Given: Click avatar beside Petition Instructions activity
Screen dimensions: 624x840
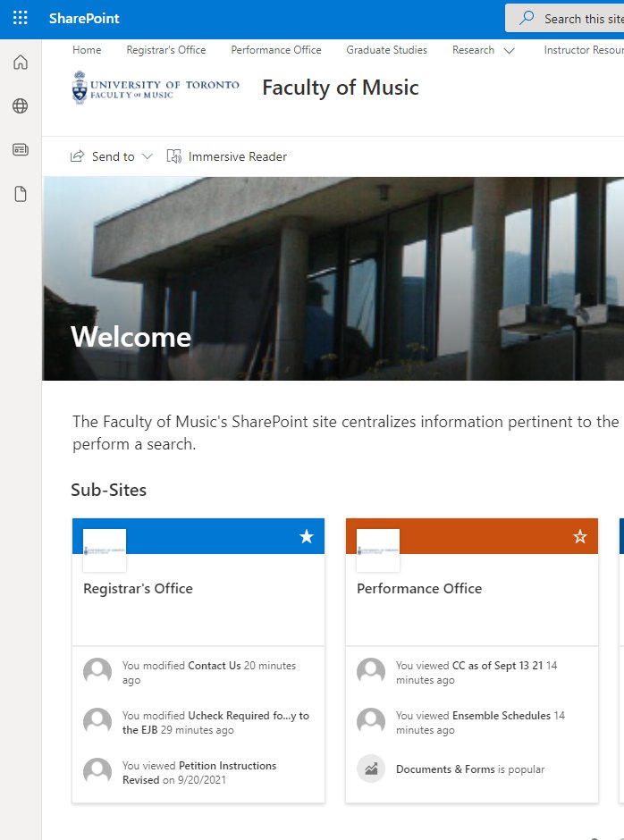Looking at the screenshot, I should click(x=97, y=772).
